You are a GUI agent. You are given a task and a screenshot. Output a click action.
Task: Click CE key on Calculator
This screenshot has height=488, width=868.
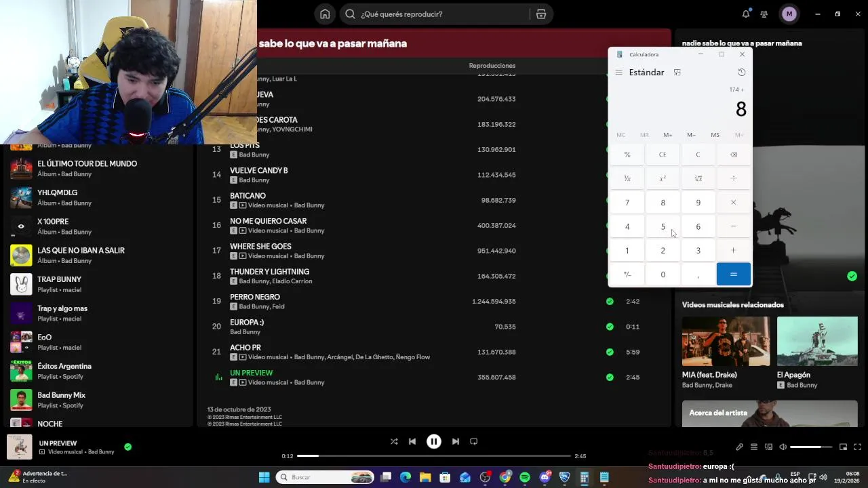(x=663, y=155)
